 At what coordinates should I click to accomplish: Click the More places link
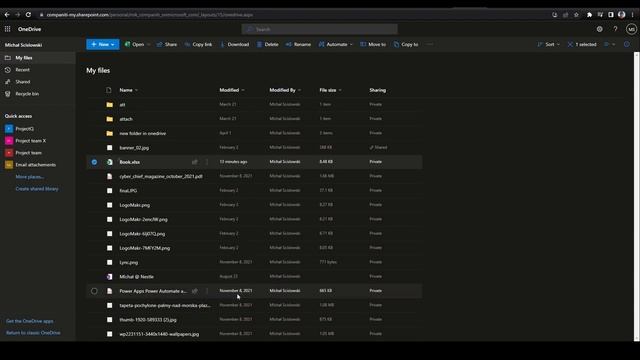click(x=29, y=177)
